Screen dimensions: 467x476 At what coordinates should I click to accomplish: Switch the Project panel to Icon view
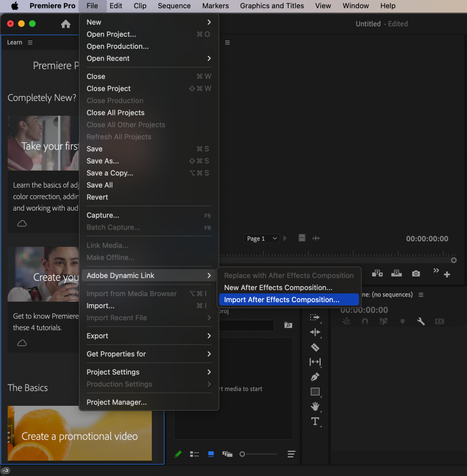[x=210, y=454]
